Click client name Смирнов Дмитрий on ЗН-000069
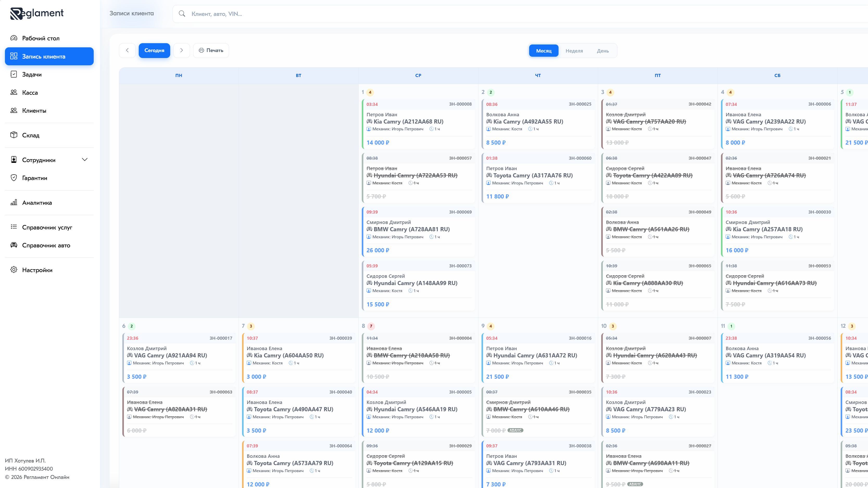The width and height of the screenshot is (868, 488). click(389, 222)
